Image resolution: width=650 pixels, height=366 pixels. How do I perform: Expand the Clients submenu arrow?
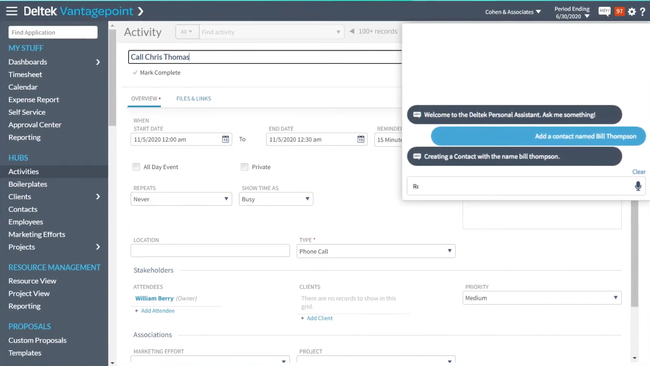[x=98, y=196]
